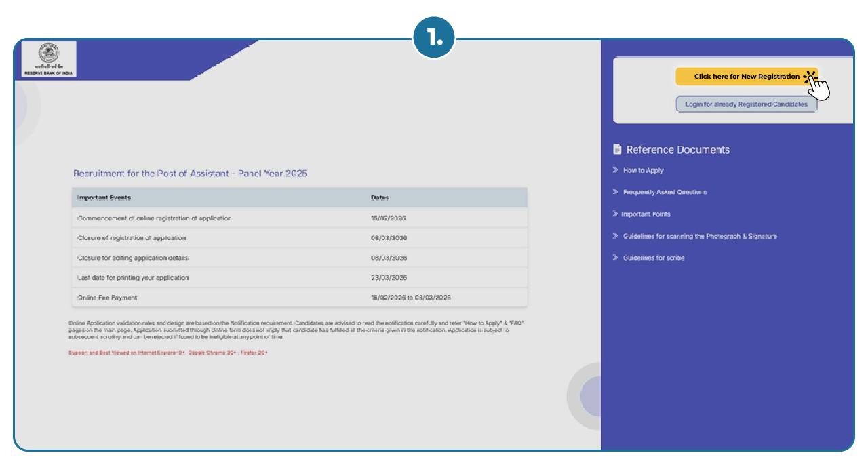Image resolution: width=868 pixels, height=476 pixels.
Task: Open "Guidelines for scanning the Photograph & Signature"
Action: coord(699,235)
